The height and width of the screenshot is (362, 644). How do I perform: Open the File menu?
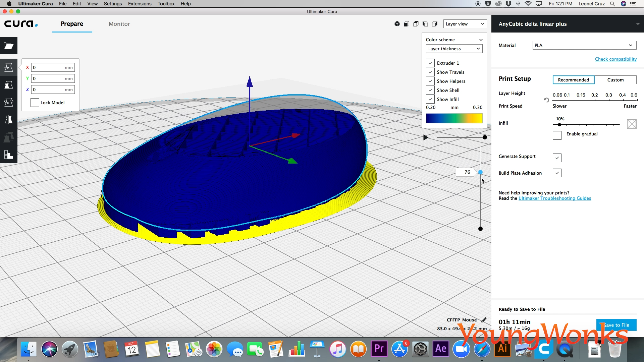tap(63, 4)
